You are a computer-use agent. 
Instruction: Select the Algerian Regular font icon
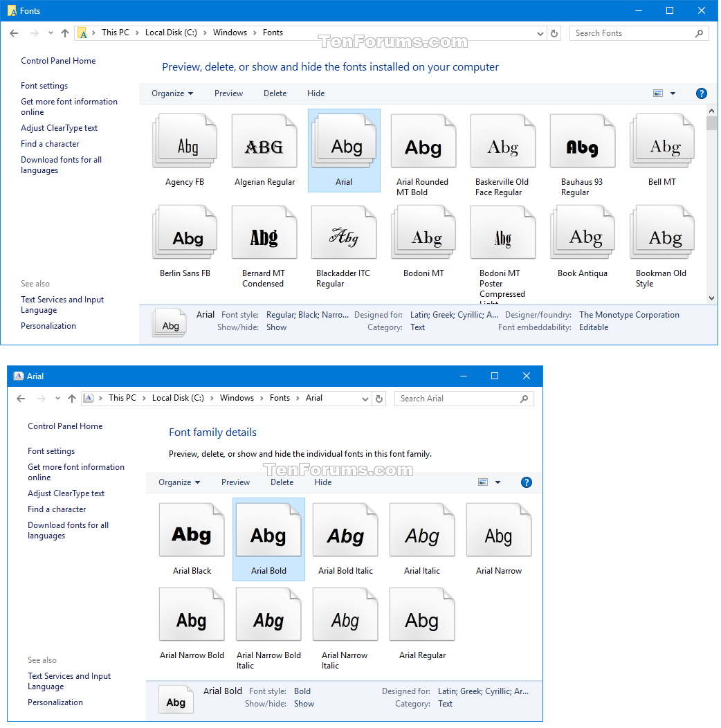[x=264, y=141]
